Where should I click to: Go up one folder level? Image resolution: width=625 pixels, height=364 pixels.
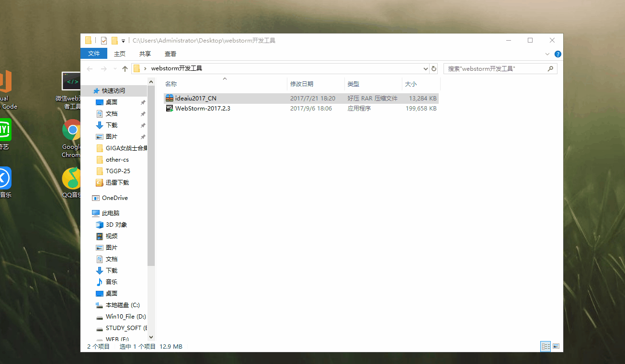125,69
